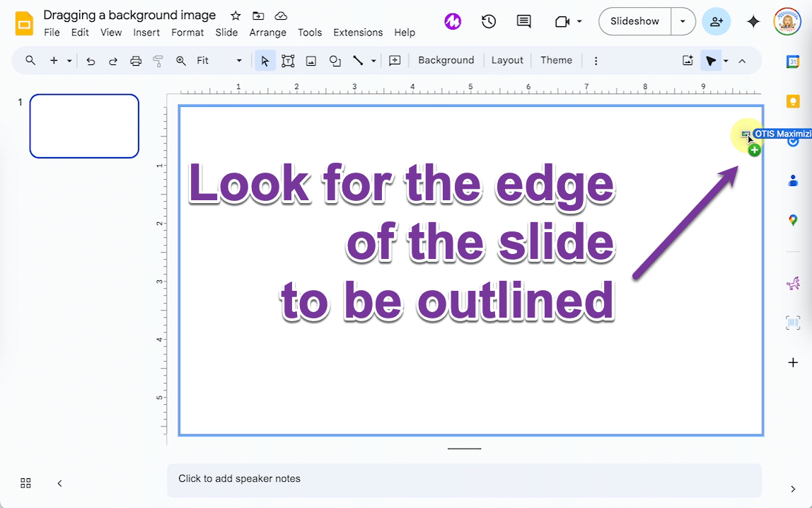Click the zoom magnifier tool
This screenshot has height=508, width=812.
tap(181, 61)
